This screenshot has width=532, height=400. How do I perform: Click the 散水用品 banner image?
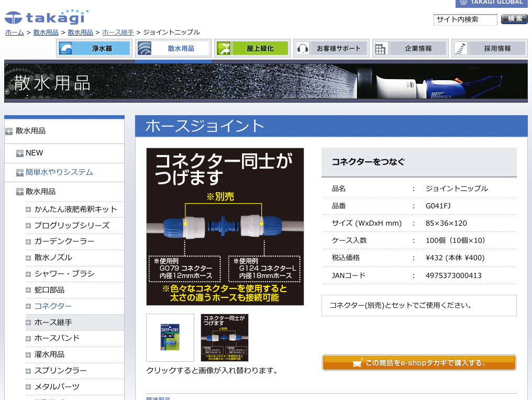pos(266,82)
